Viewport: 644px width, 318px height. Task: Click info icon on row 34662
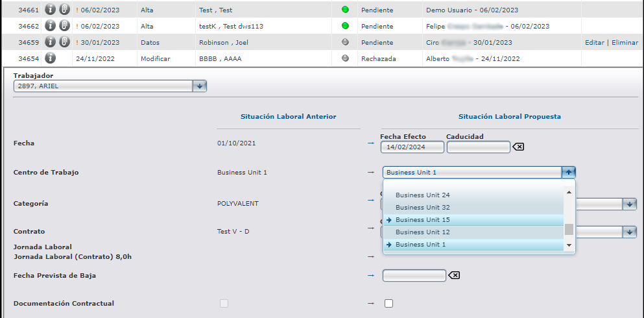click(x=50, y=26)
